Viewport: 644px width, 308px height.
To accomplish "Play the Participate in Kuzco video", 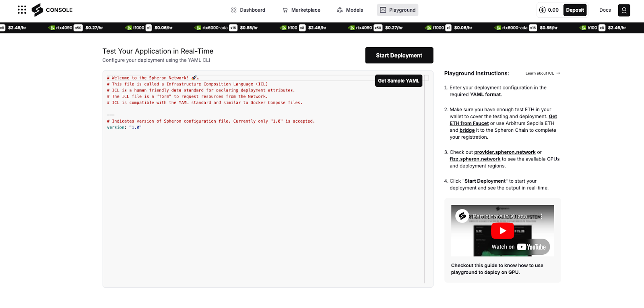I will pos(502,231).
